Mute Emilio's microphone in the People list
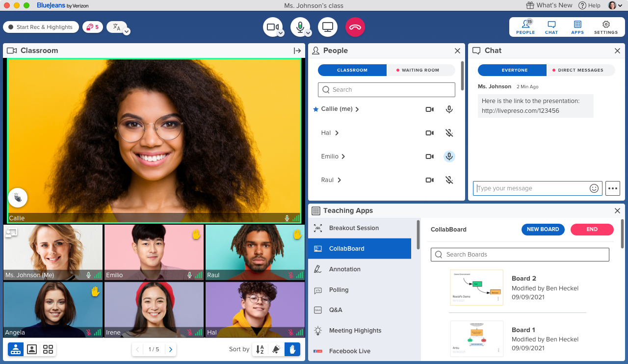The image size is (628, 364). pyautogui.click(x=449, y=156)
